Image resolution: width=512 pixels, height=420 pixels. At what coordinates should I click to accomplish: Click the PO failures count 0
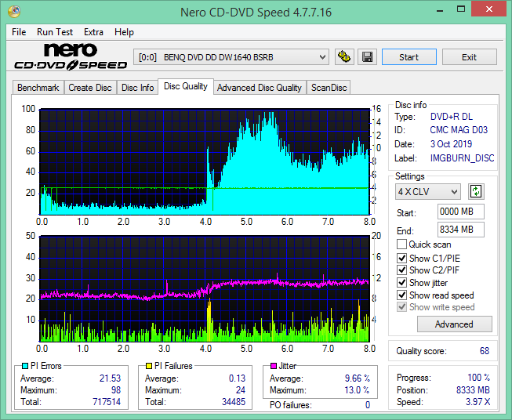point(368,405)
